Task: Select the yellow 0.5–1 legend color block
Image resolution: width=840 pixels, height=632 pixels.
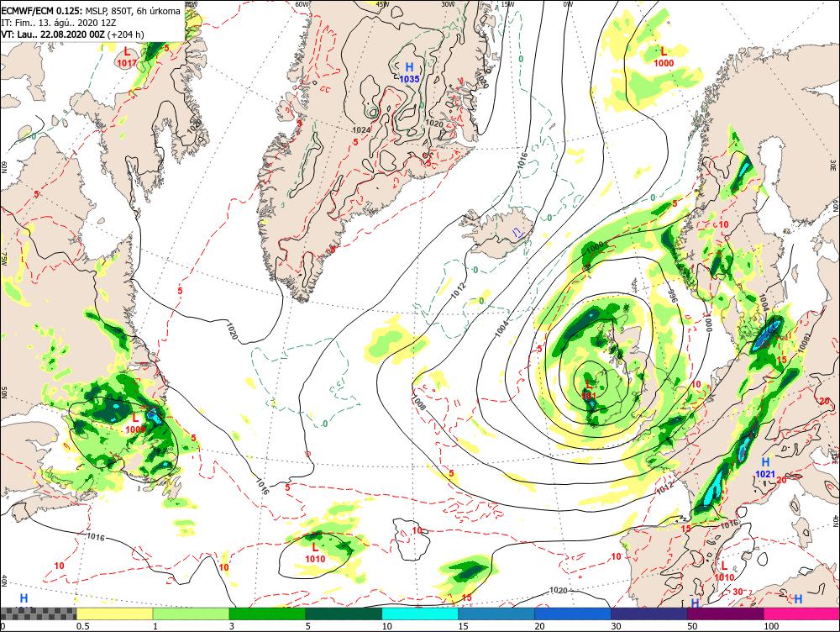Action: (x=114, y=614)
